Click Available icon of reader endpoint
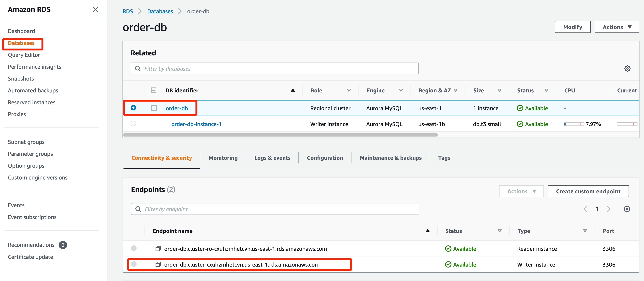 pyautogui.click(x=448, y=249)
